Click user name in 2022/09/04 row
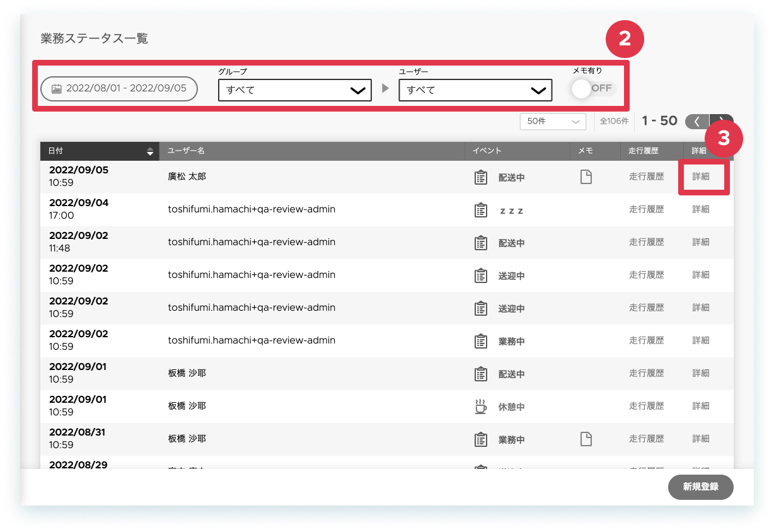 [x=251, y=209]
